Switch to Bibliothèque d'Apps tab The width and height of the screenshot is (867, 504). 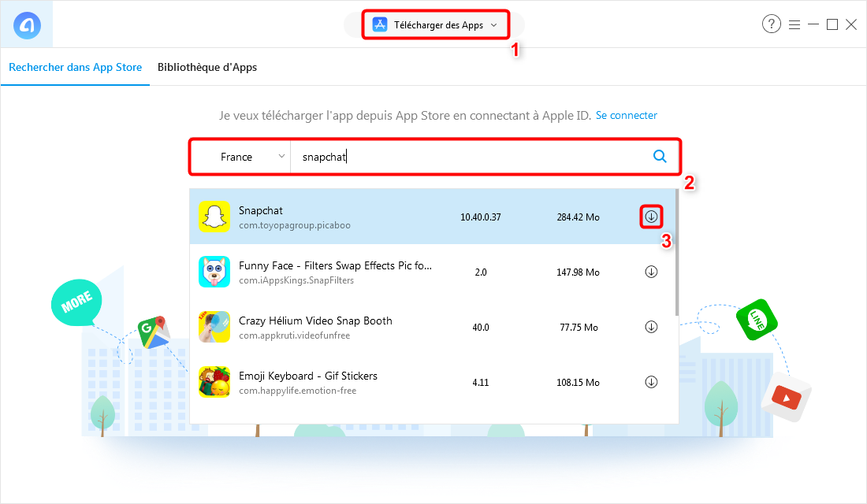pos(207,67)
